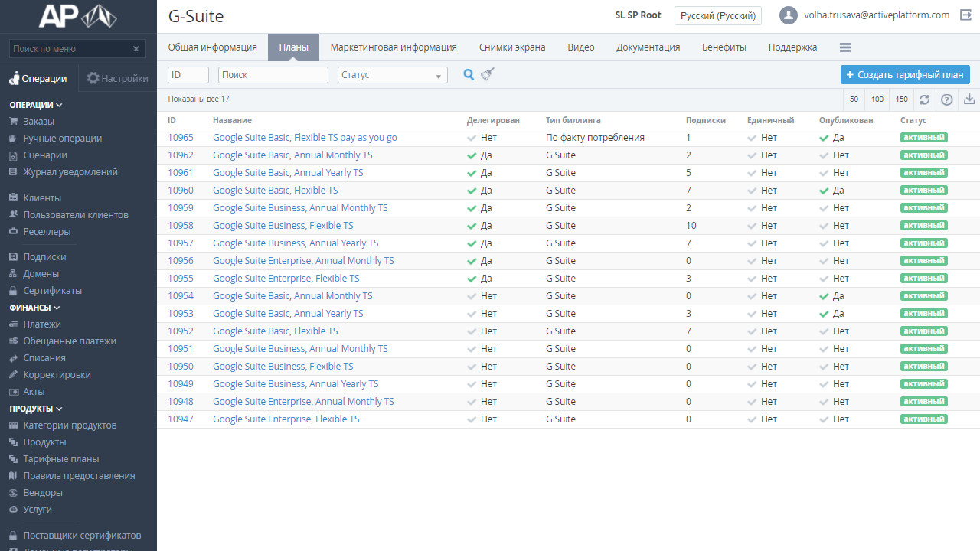This screenshot has width=980, height=551.
Task: Click Создать тарифный план button
Action: 906,75
